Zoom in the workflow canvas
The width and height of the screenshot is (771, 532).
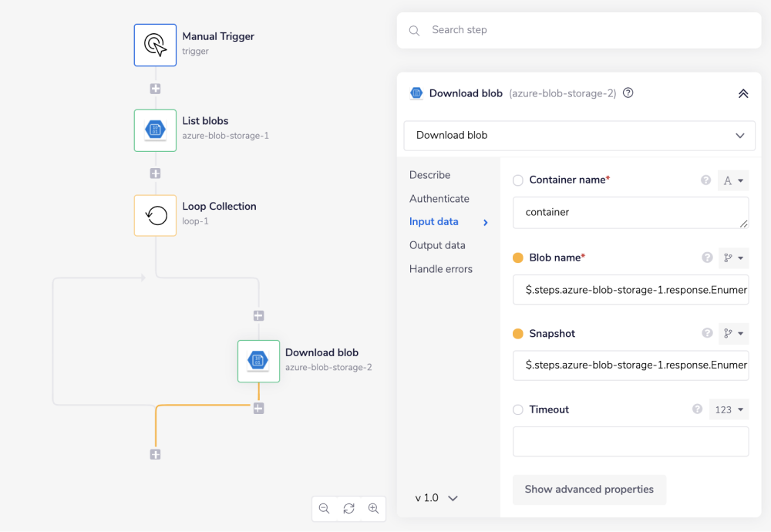[x=373, y=508]
